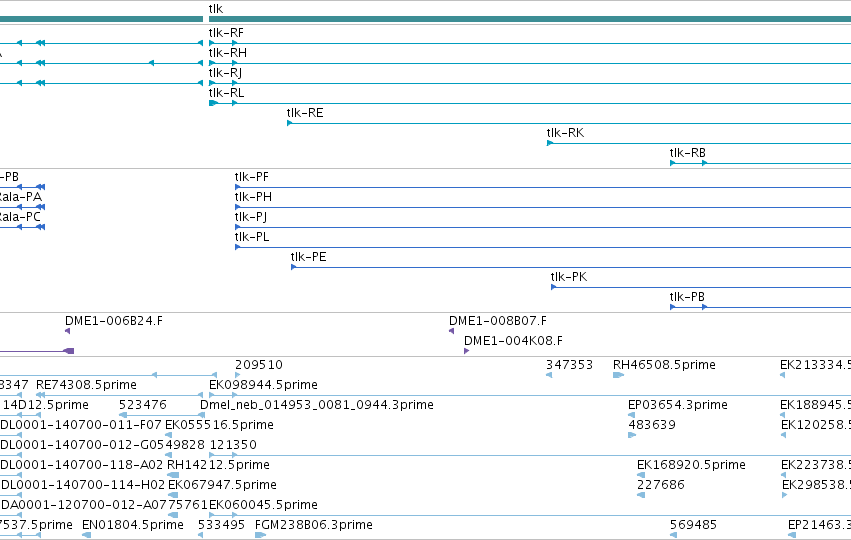Screen dimensions: 851x540
Task: Select the RH14212.5prime EST label
Action: tap(219, 466)
